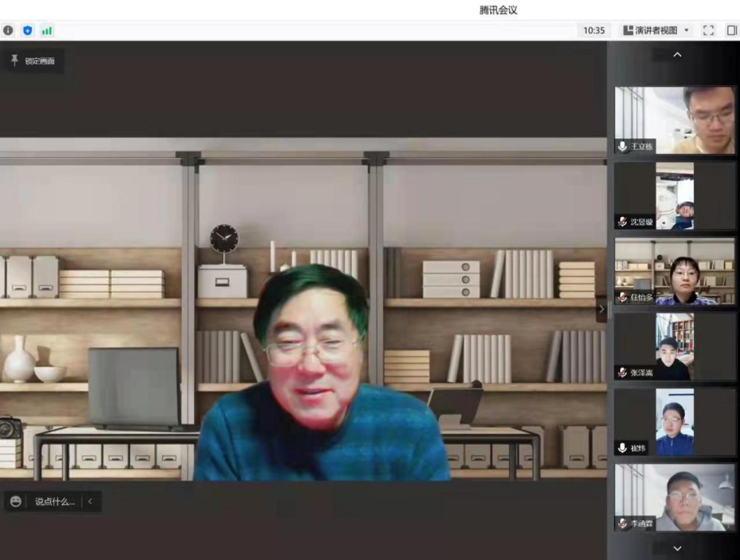This screenshot has height=560, width=740.
Task: Toggle the sidebar panel layout icon
Action: (x=731, y=30)
